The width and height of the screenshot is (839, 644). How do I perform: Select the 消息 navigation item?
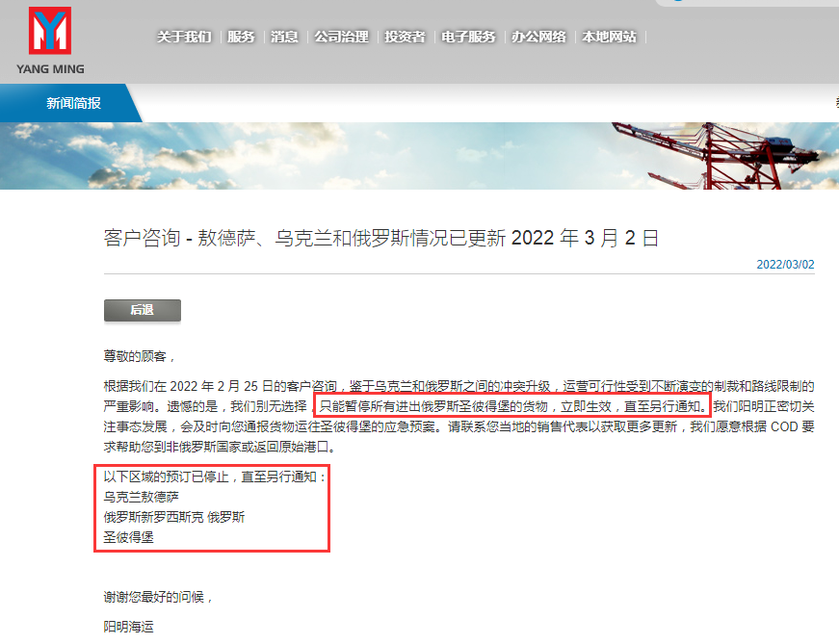tap(284, 37)
